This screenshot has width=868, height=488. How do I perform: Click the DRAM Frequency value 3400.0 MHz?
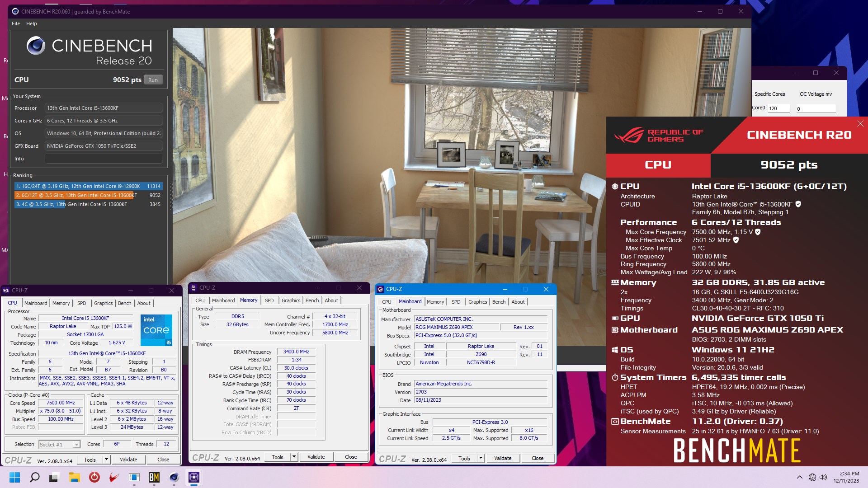(296, 352)
